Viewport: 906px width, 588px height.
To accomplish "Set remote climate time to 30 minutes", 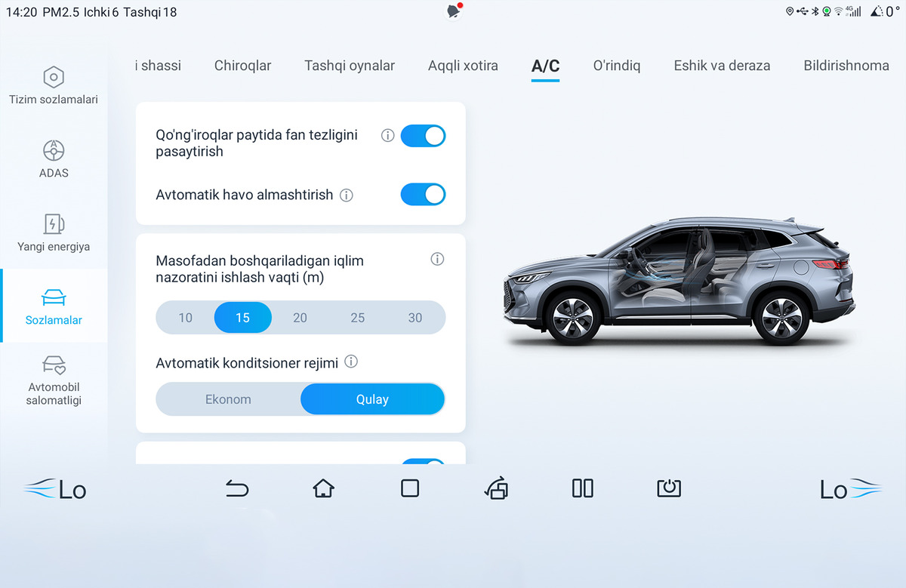I will click(415, 318).
